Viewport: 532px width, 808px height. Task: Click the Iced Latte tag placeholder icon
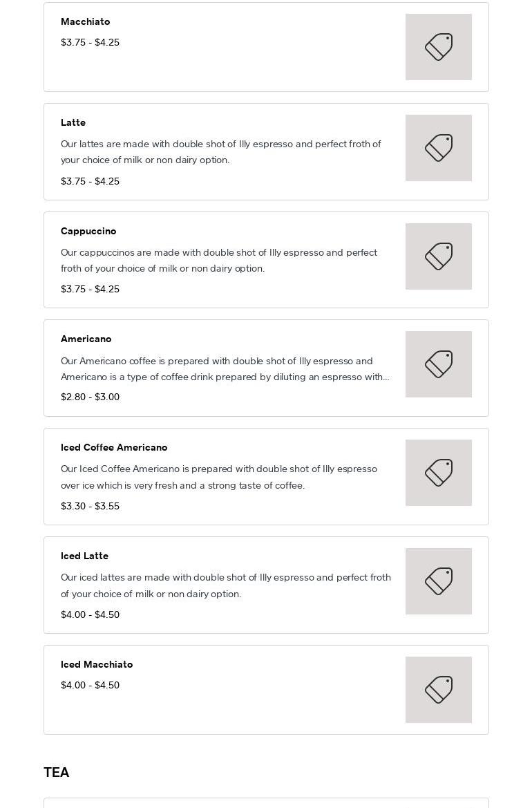[438, 581]
